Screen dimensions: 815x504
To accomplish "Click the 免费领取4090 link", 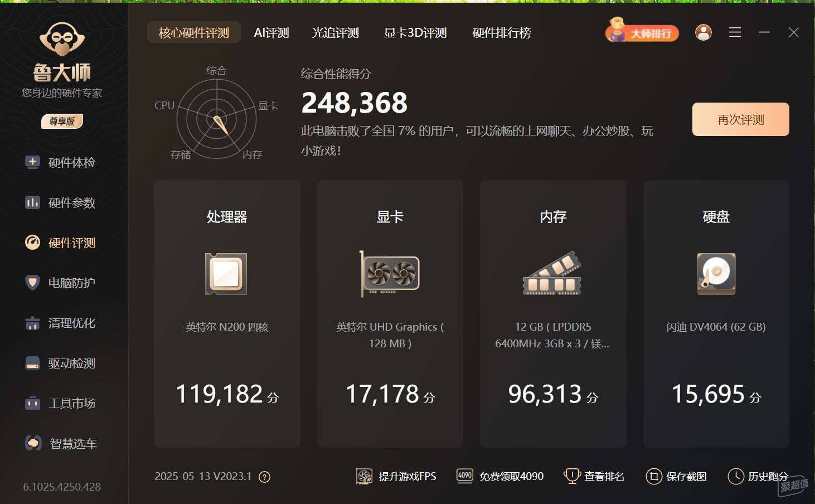I will click(x=511, y=477).
